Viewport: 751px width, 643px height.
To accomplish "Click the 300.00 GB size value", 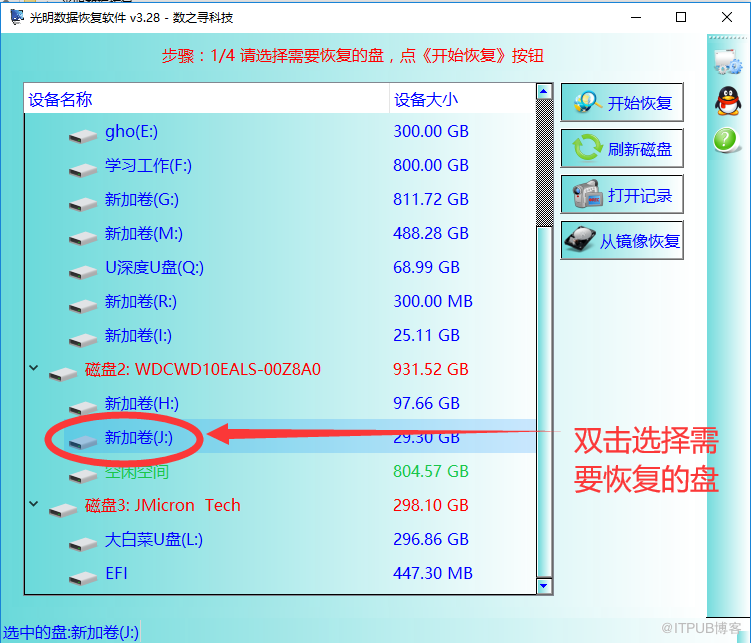I will point(431,131).
